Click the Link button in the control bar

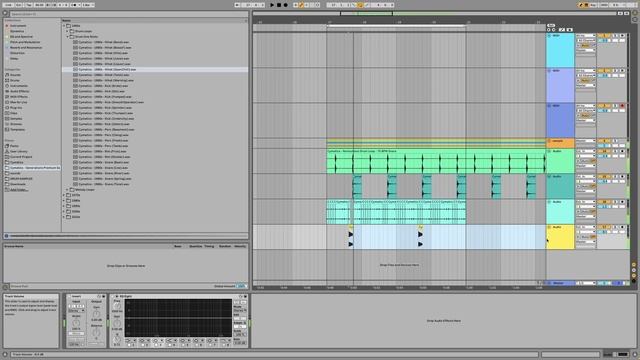[x=8, y=5]
